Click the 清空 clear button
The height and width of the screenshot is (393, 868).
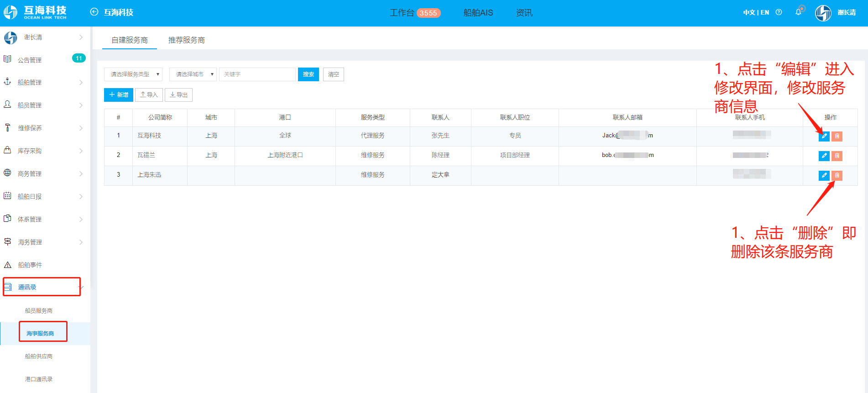[334, 74]
